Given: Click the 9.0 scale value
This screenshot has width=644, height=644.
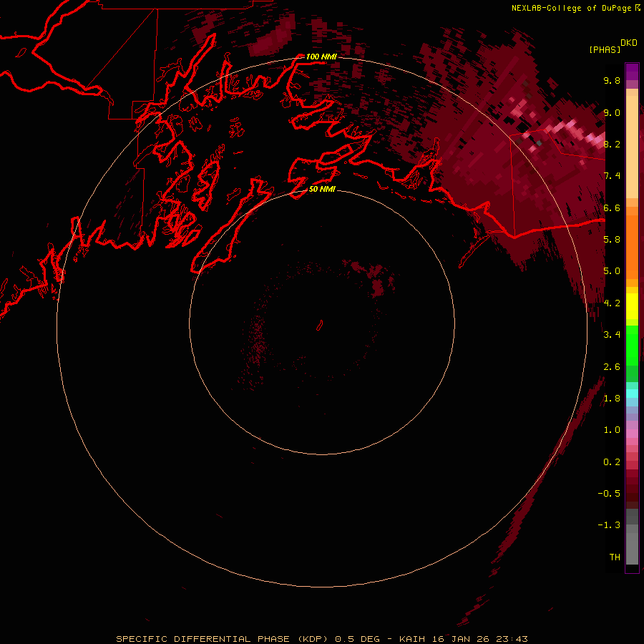Looking at the screenshot, I should (x=612, y=112).
